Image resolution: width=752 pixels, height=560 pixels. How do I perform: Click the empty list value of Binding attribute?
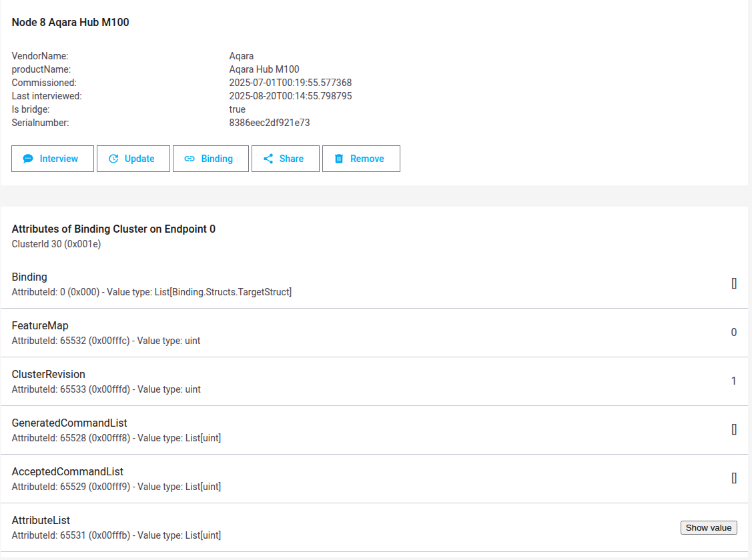point(733,283)
